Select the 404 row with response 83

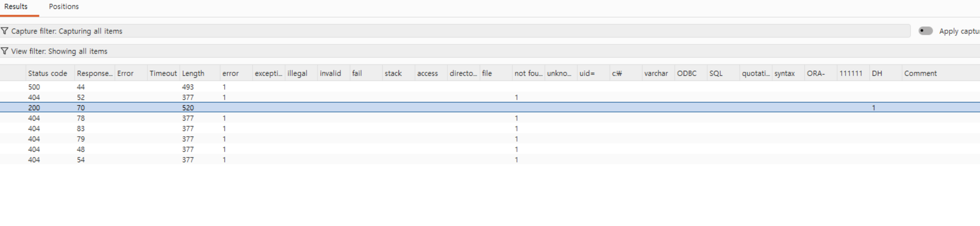[x=490, y=129]
